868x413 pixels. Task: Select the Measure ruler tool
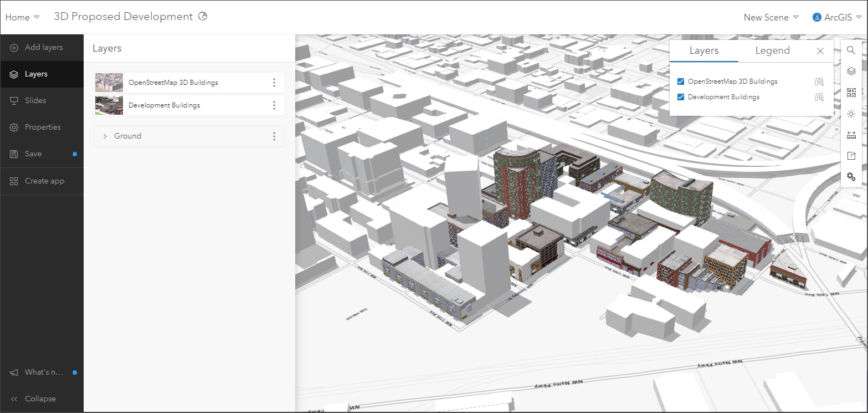[x=851, y=135]
